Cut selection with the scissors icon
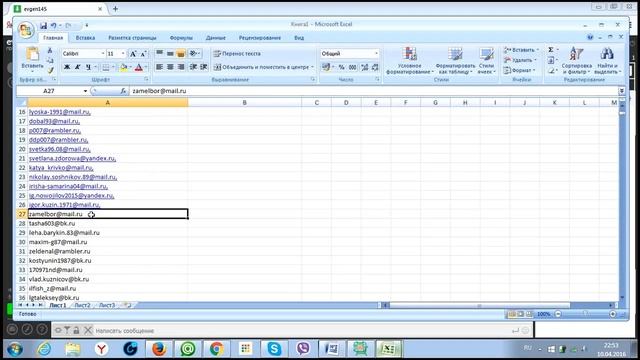 (50, 51)
